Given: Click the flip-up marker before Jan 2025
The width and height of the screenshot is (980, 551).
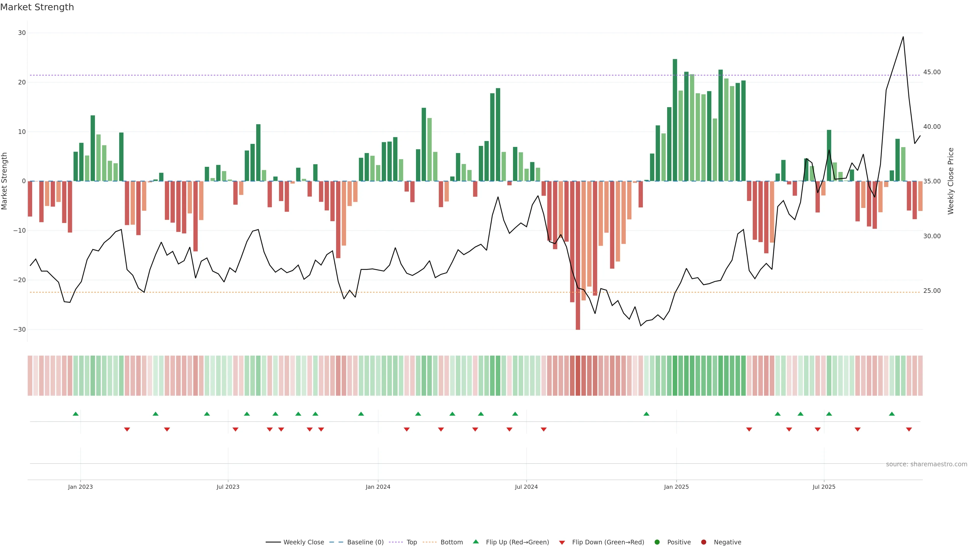Looking at the screenshot, I should pyautogui.click(x=646, y=414).
